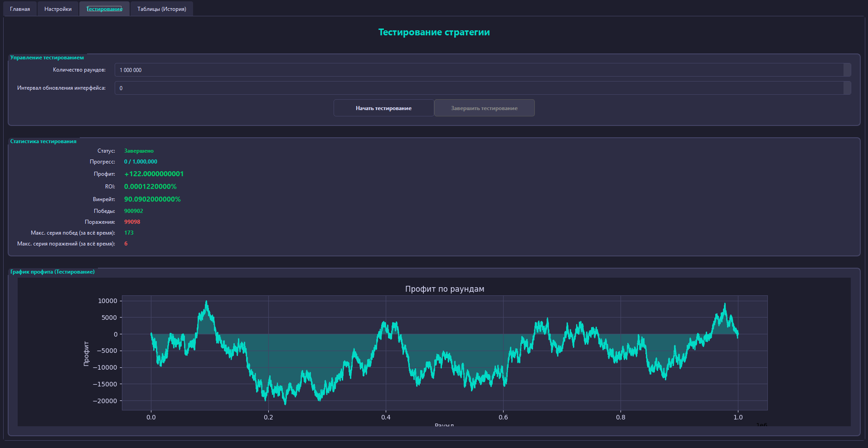
Task: Click the 1.0 x-axis tick label
Action: tap(738, 417)
